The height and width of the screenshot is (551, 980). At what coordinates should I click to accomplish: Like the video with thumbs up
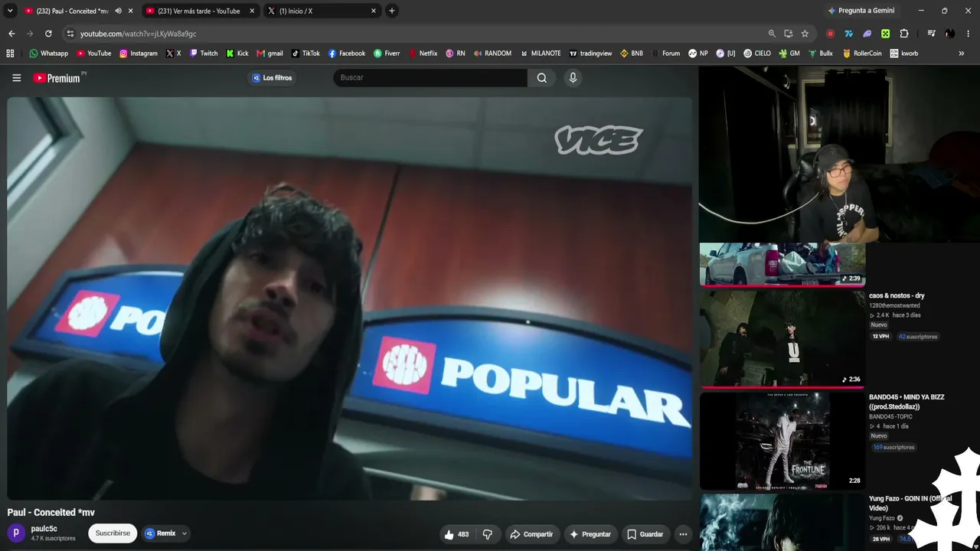(456, 534)
